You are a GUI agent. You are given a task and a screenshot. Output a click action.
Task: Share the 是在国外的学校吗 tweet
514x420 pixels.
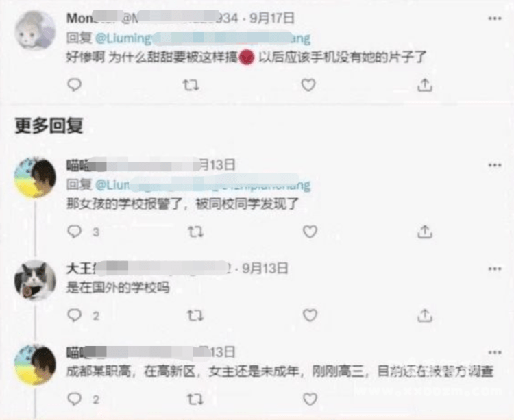pos(425,315)
